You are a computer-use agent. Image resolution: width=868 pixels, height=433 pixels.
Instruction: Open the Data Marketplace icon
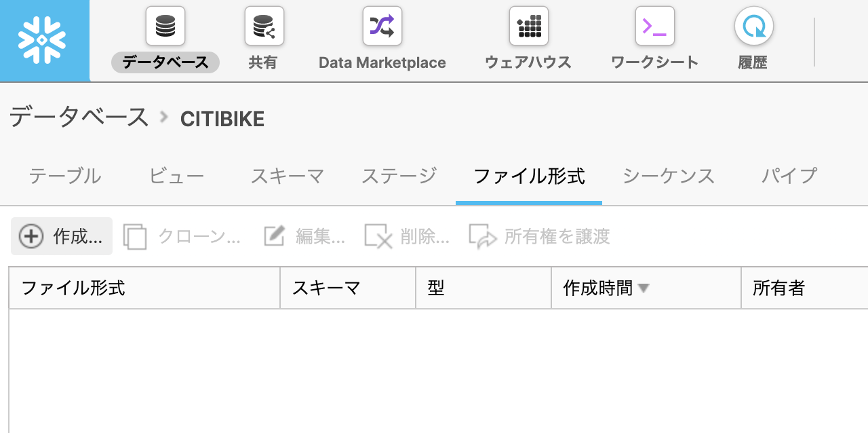tap(382, 26)
